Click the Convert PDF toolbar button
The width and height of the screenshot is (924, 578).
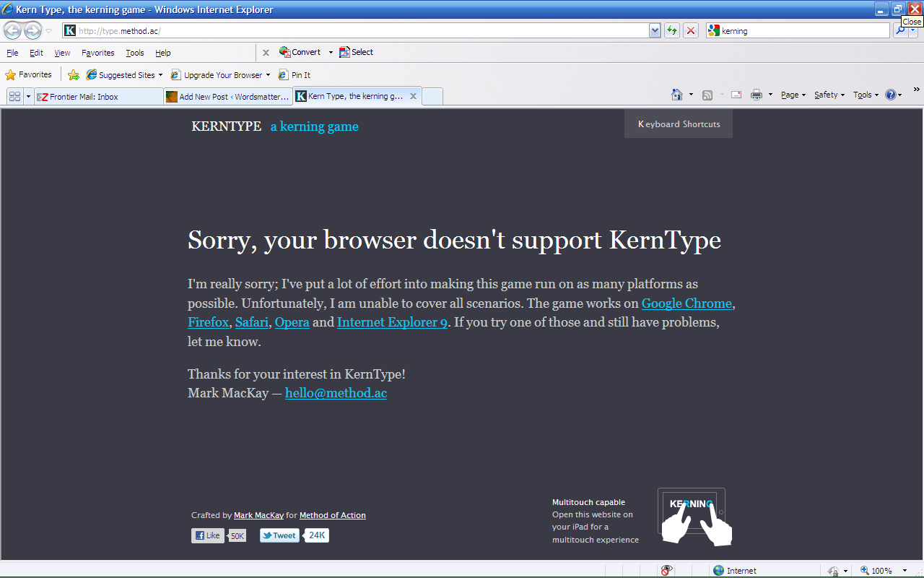point(300,52)
